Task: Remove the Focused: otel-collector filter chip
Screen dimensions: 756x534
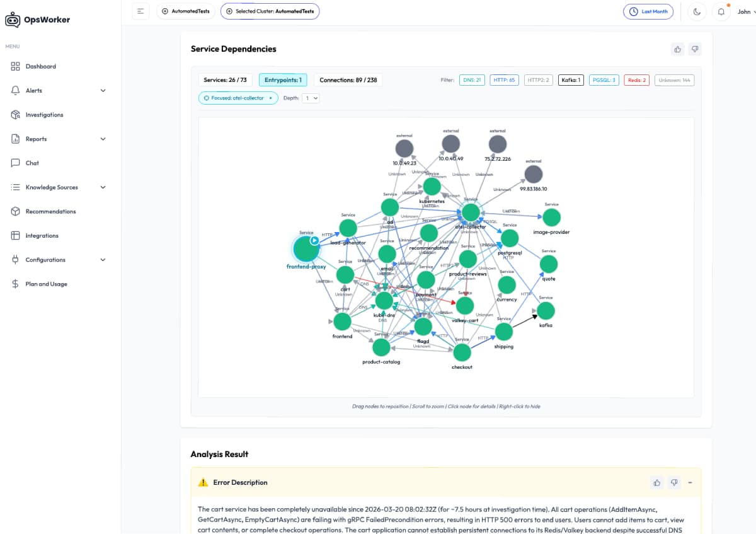Action: coord(270,98)
